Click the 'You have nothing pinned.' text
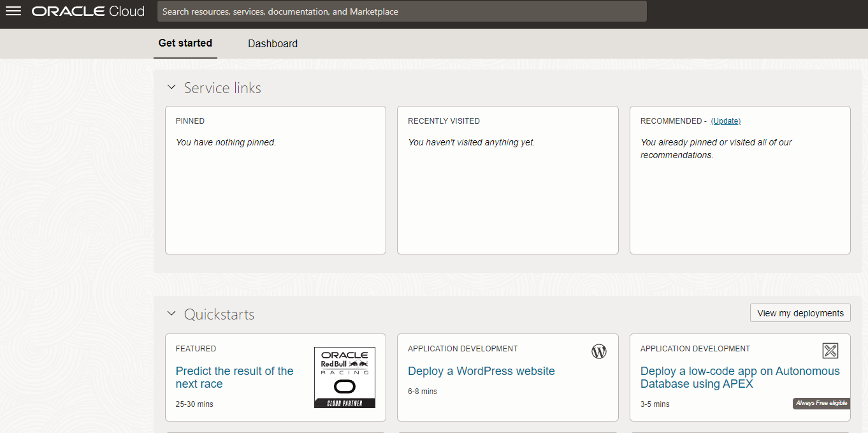 pyautogui.click(x=226, y=142)
